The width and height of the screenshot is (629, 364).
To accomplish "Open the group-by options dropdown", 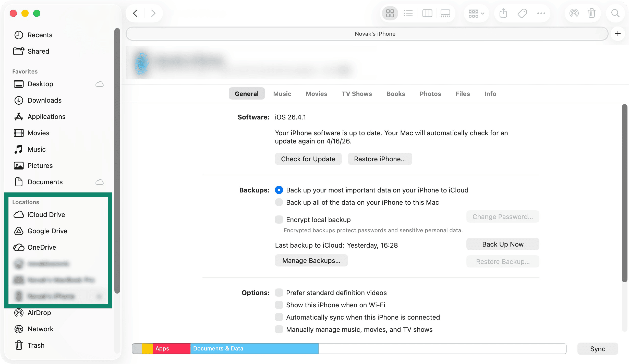I will click(476, 13).
